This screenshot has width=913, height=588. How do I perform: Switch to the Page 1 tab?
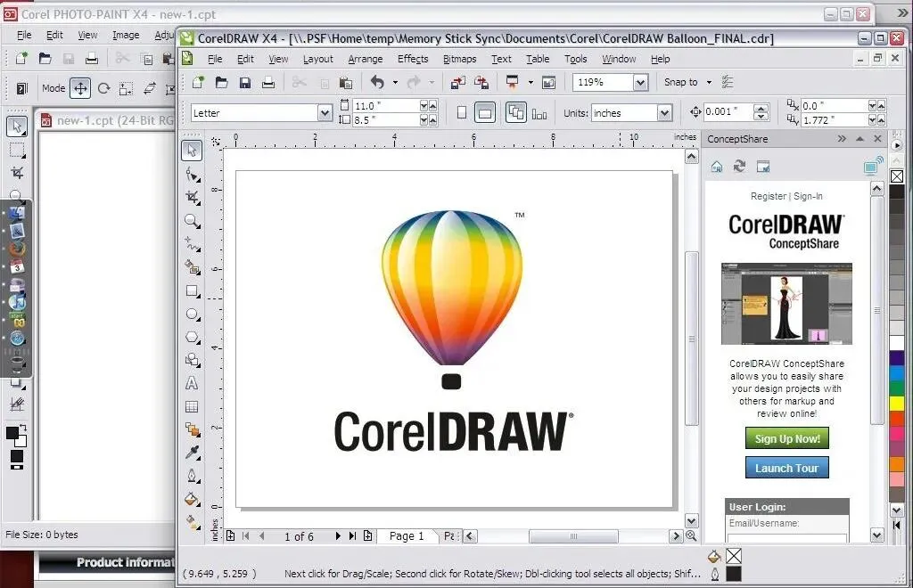(407, 536)
